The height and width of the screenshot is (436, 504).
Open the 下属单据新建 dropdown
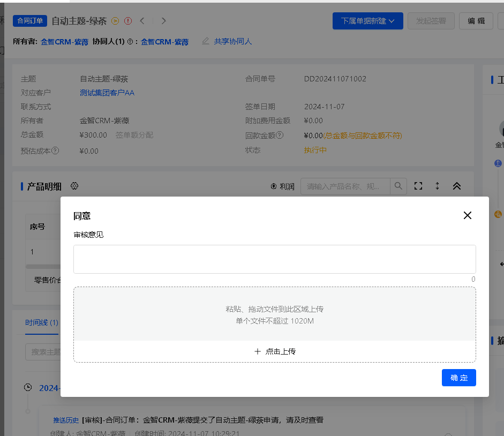368,21
